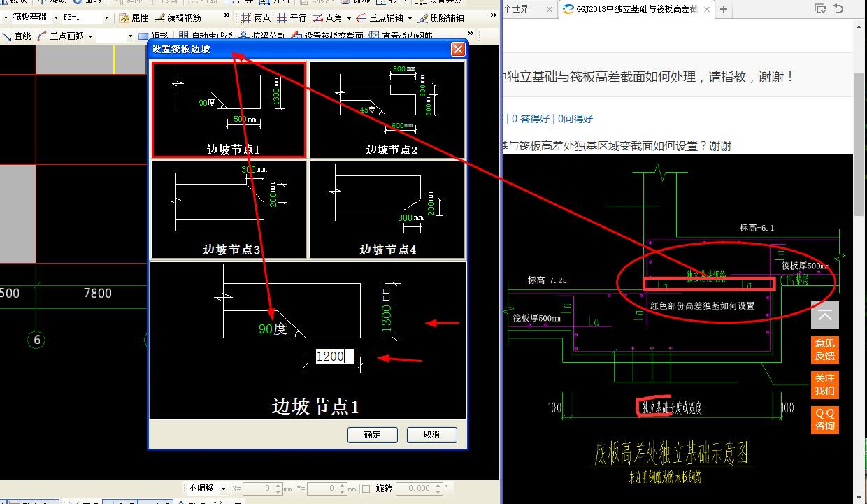Click the Y offset input field
The height and width of the screenshot is (504, 867).
point(328,488)
